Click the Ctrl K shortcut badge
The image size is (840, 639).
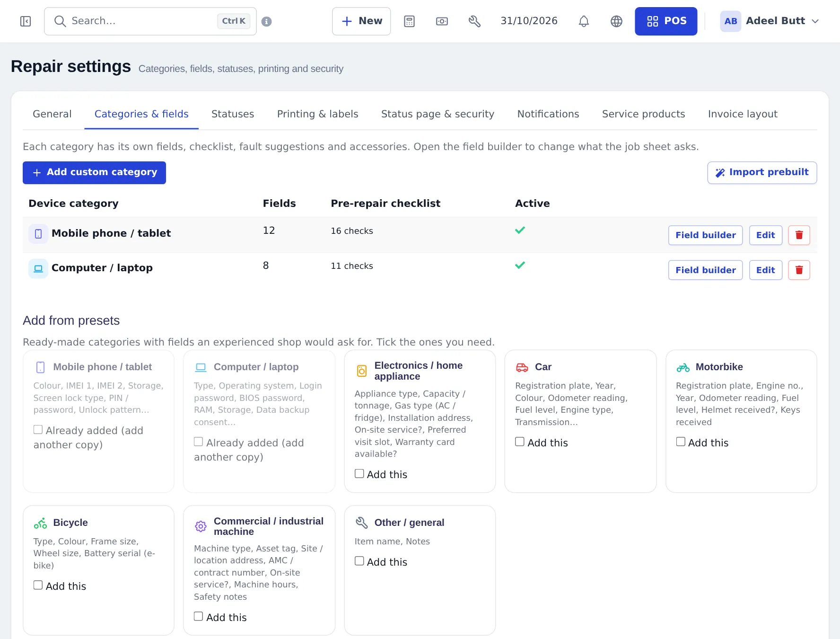234,21
